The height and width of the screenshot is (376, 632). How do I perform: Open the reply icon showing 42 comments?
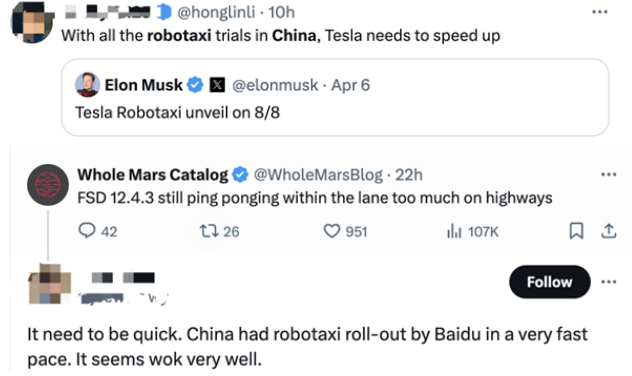point(87,231)
